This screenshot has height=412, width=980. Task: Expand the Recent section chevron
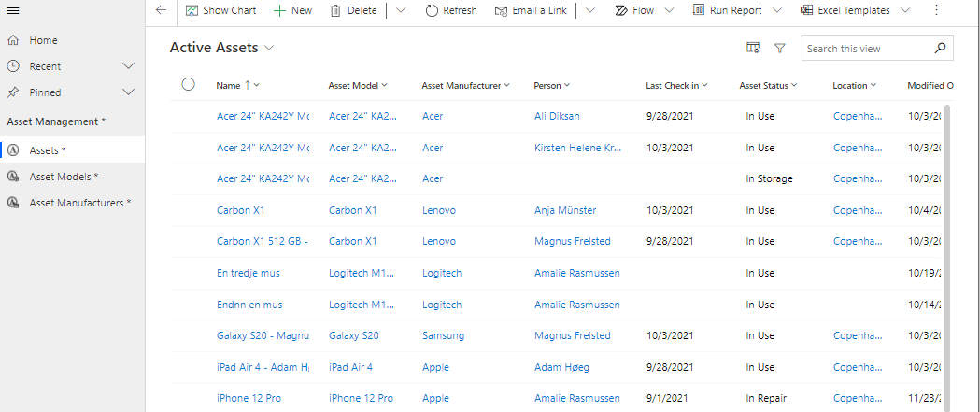click(129, 66)
